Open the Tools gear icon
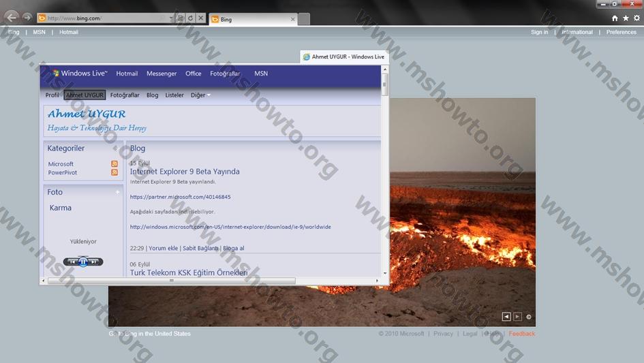Screen dimensions: 644x363 [637, 18]
